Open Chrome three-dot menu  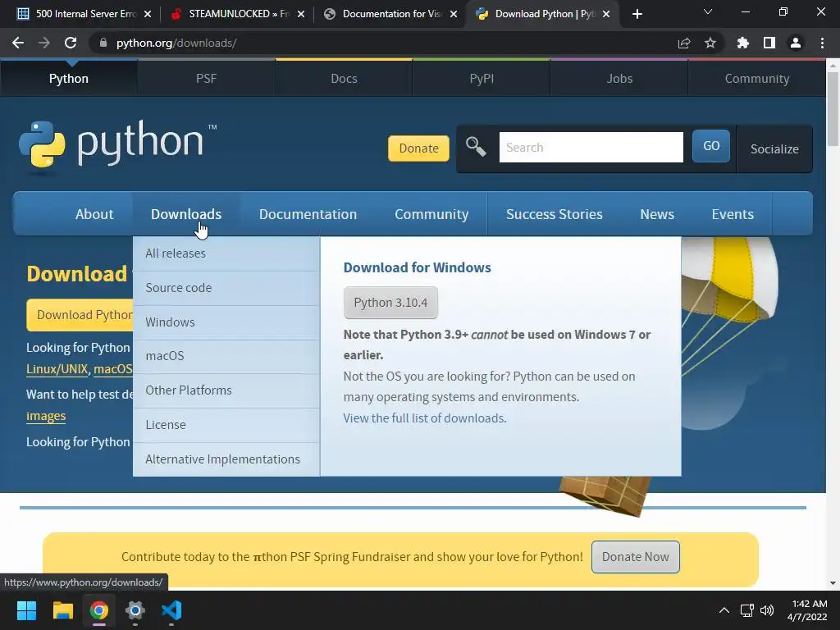click(822, 43)
